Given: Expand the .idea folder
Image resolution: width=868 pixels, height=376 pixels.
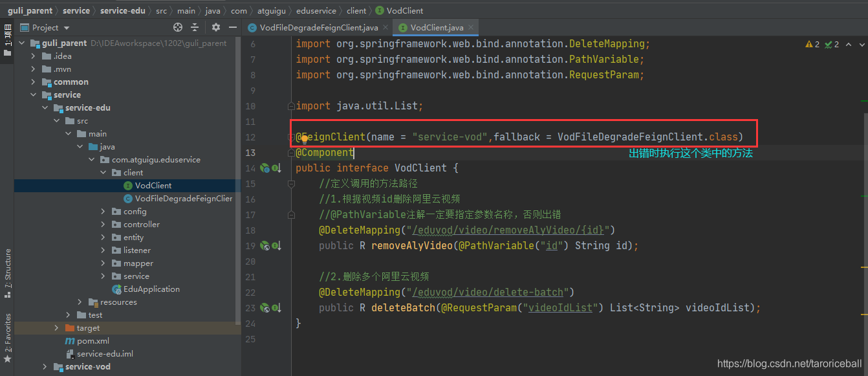Looking at the screenshot, I should click(34, 56).
